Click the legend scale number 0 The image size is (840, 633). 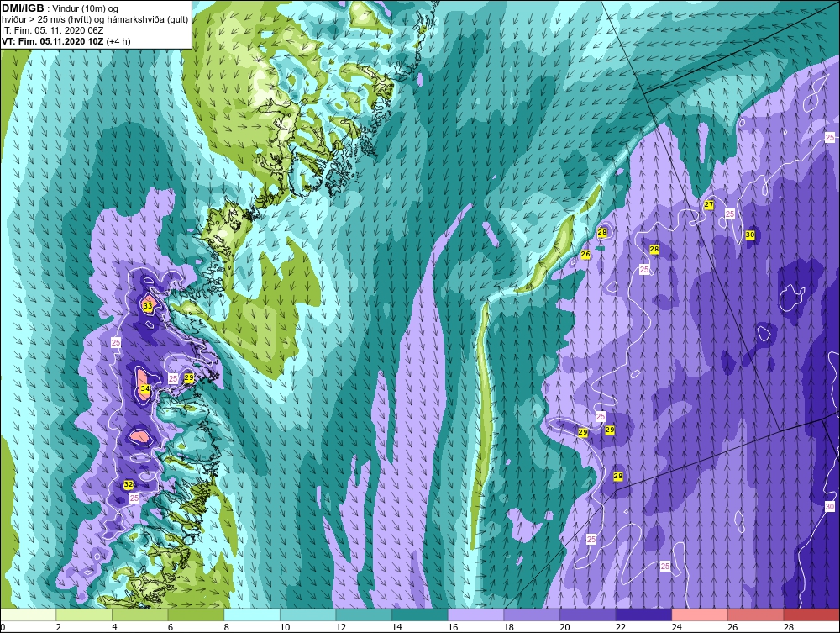point(3,627)
